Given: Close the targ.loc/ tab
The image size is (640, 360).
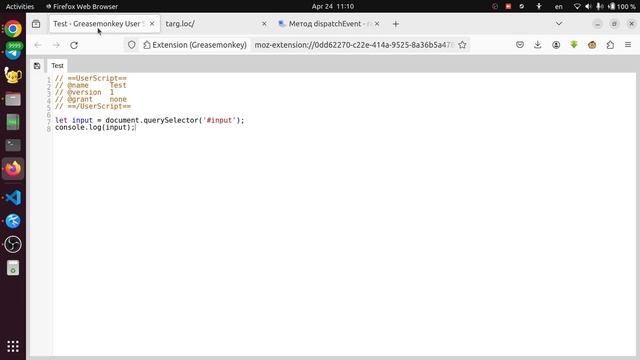Looking at the screenshot, I should (264, 24).
